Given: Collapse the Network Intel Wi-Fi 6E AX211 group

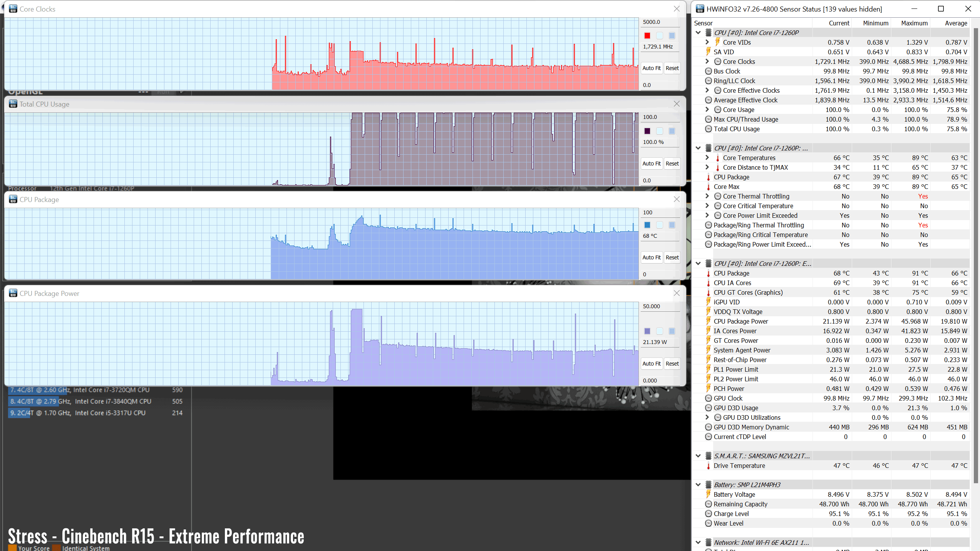Looking at the screenshot, I should coord(698,543).
